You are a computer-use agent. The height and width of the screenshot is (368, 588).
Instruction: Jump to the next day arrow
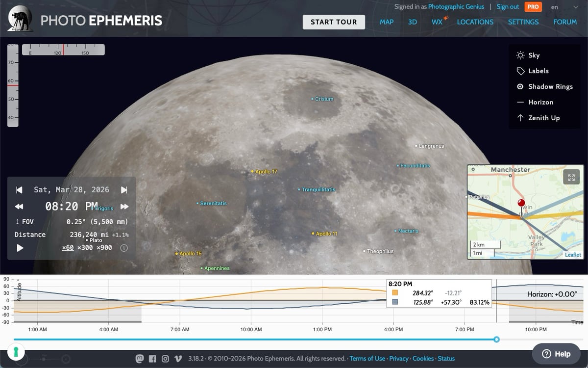[124, 190]
